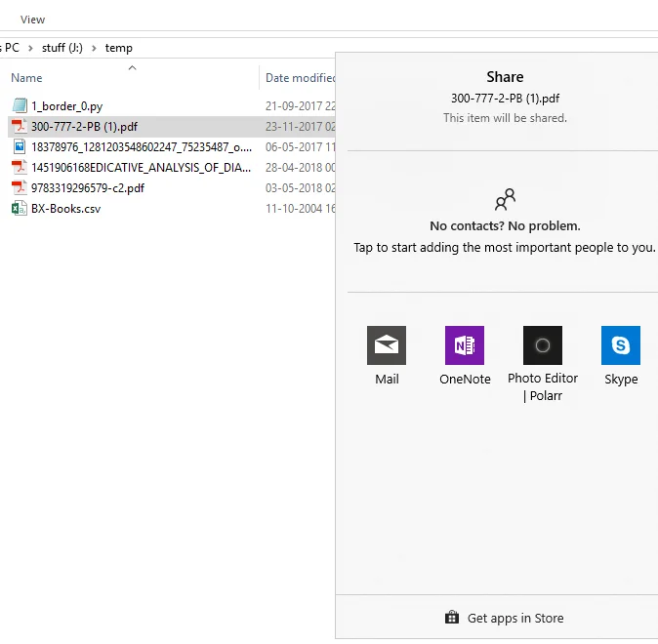Screen dimensions: 658x644
Task: Select file 1_border_0.py
Action: click(x=66, y=106)
